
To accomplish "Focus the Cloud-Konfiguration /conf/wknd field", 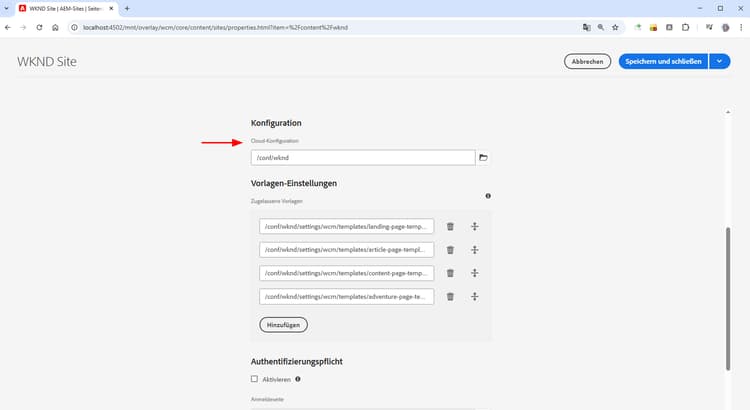I will pos(363,157).
